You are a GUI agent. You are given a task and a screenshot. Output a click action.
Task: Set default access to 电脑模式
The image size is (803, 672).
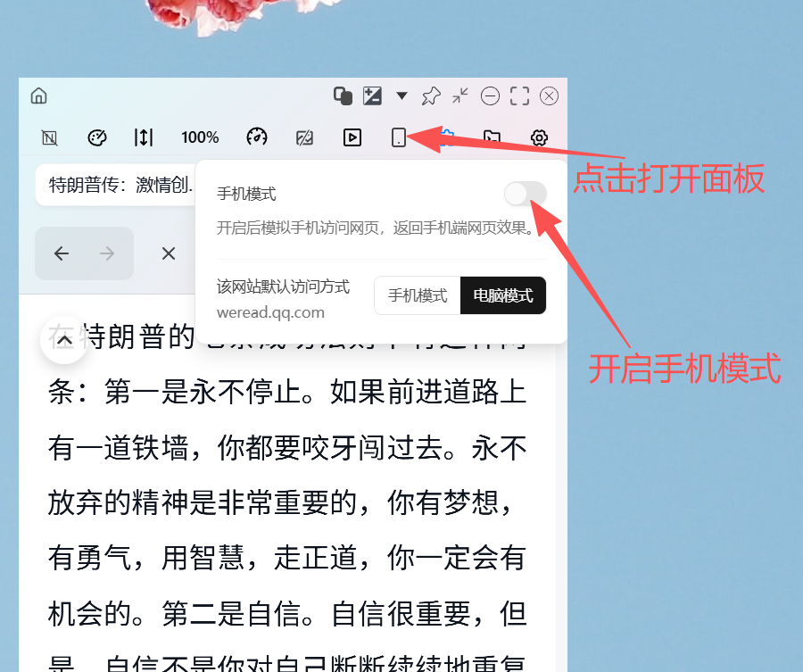coord(503,295)
